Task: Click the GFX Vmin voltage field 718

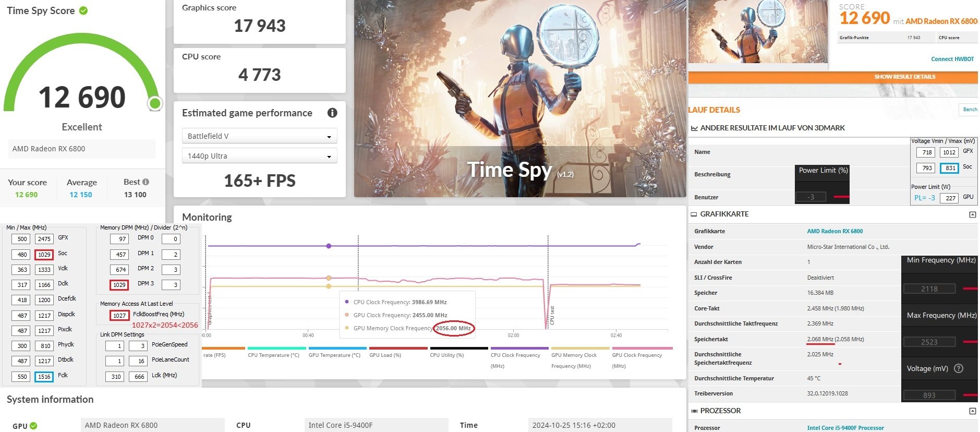Action: point(926,152)
